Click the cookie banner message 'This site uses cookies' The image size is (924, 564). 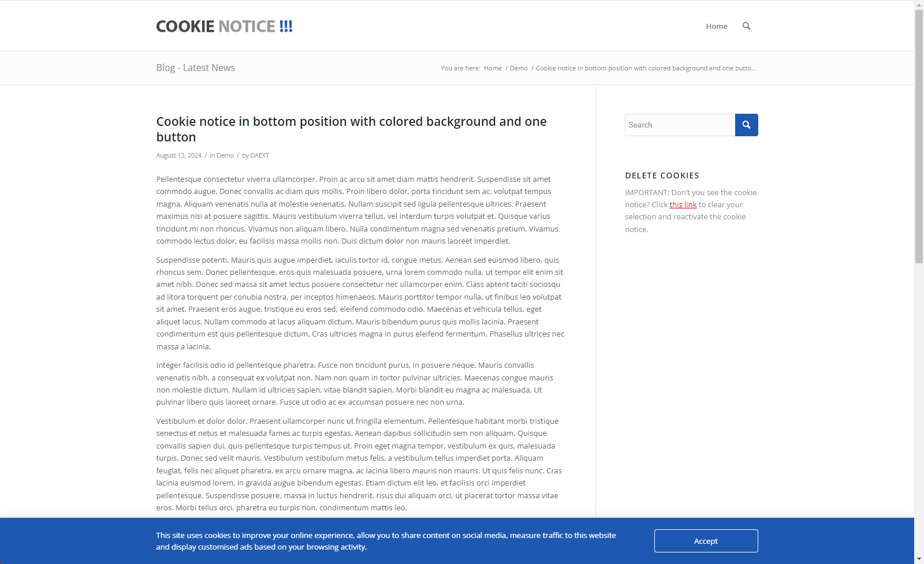386,541
